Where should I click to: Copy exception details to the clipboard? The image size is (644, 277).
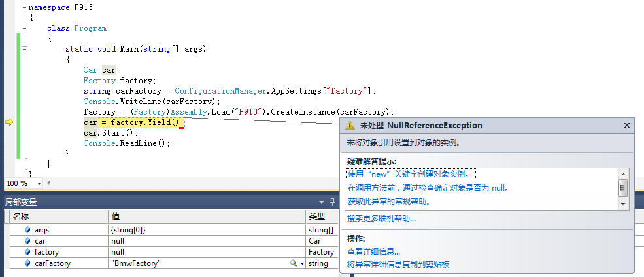coord(398,264)
